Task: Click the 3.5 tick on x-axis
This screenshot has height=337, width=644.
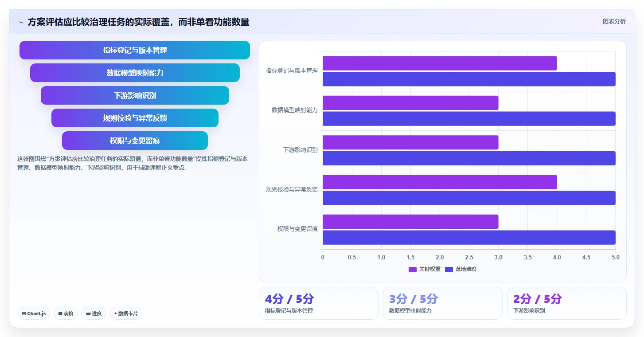Action: coord(527,257)
